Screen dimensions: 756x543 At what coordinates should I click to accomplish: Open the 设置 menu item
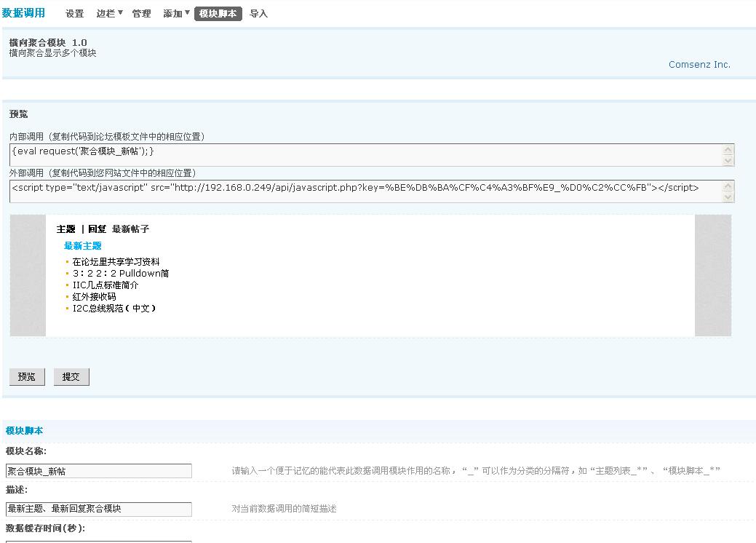point(74,14)
